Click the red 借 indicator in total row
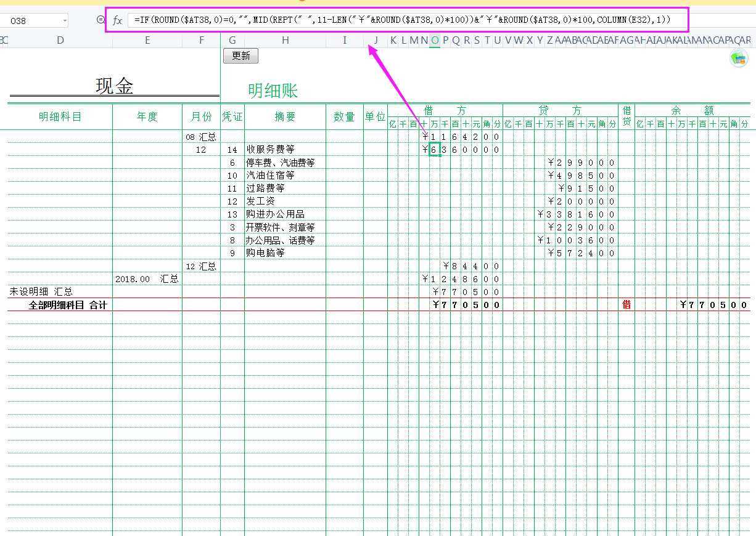 point(627,305)
